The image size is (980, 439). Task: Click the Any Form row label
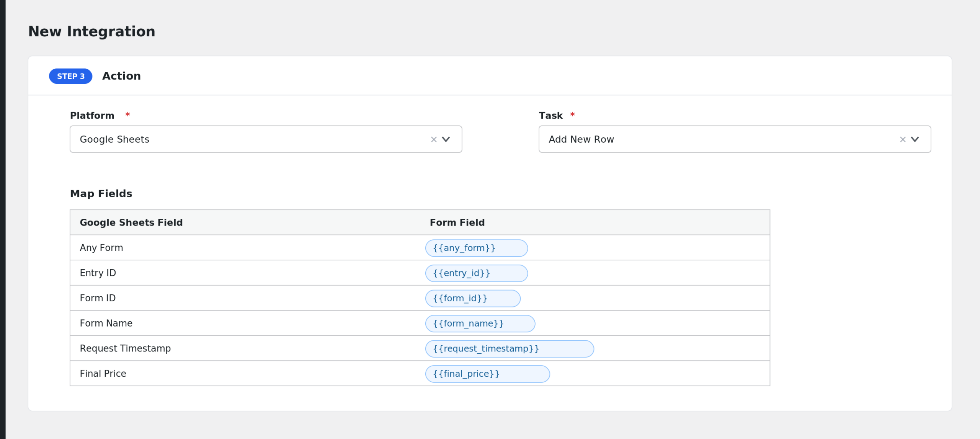coord(101,248)
